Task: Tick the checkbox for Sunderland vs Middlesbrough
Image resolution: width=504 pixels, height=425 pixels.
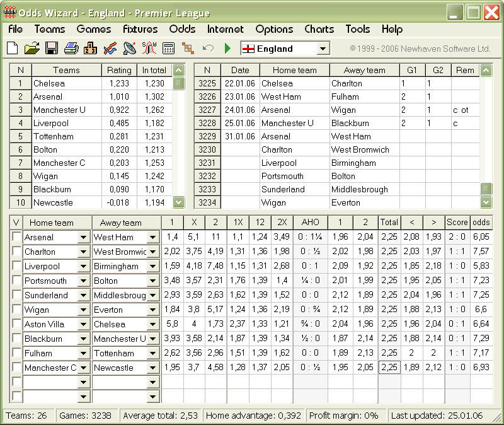Action: tap(16, 294)
